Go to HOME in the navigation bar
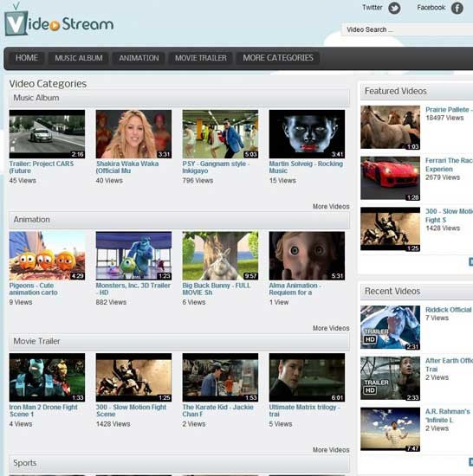 [27, 58]
